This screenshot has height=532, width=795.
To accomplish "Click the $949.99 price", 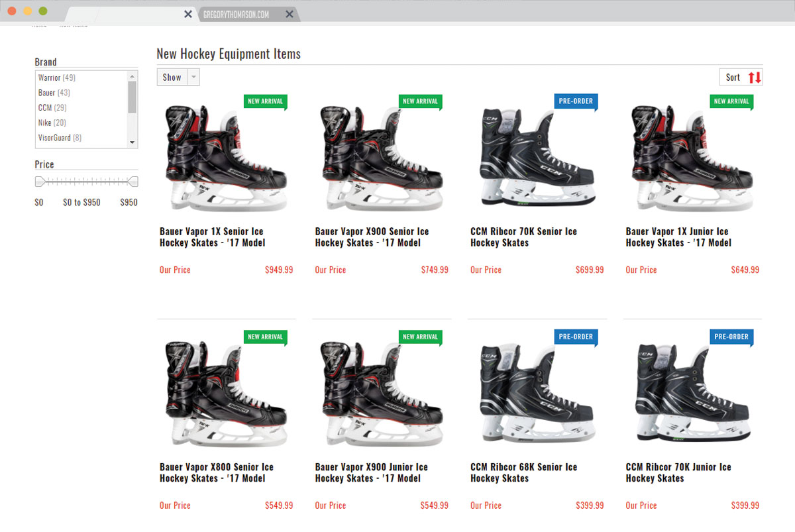I will (279, 270).
